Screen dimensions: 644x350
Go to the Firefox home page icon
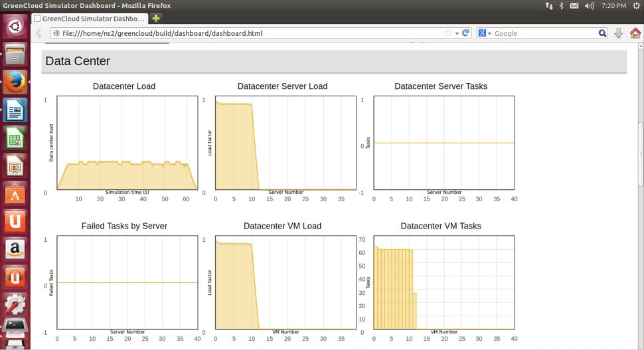pos(635,33)
